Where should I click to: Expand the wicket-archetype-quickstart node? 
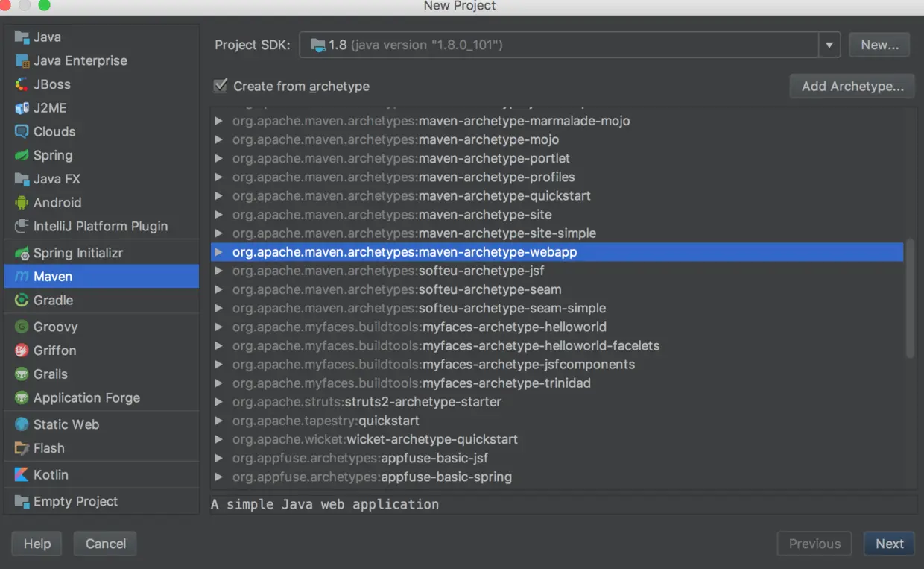click(218, 439)
